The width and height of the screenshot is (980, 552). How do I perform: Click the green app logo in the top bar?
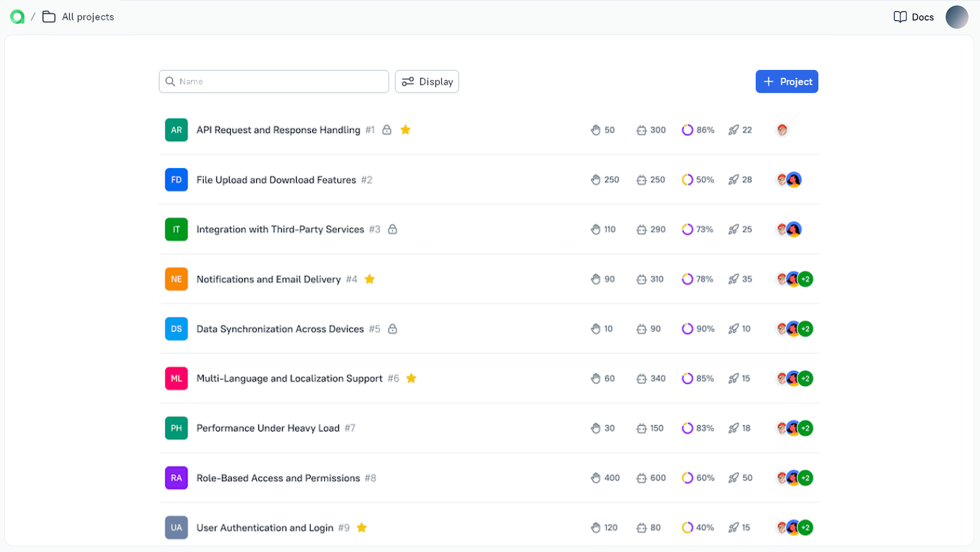(x=17, y=16)
